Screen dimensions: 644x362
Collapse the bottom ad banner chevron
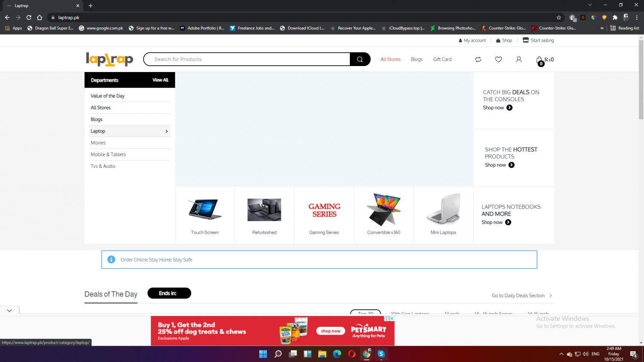coord(9,311)
